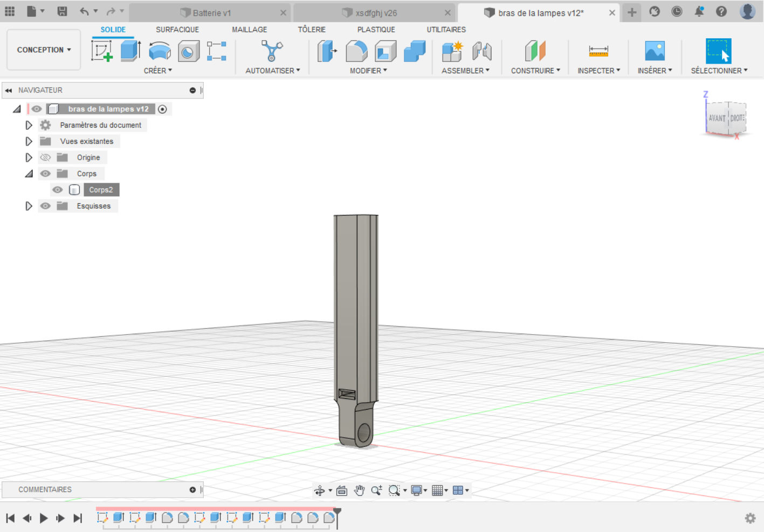Viewport: 764px width, 532px height.
Task: Undo the last action
Action: coord(84,11)
